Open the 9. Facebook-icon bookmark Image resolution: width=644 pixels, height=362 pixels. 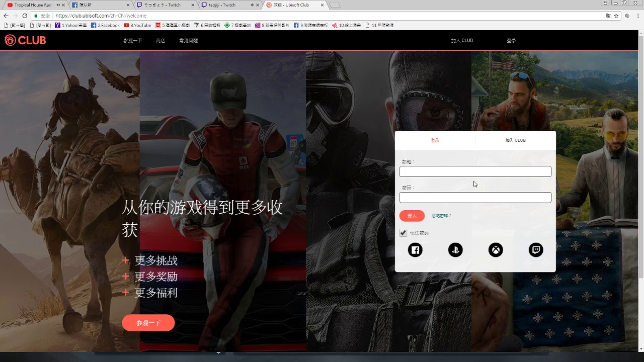tap(310, 25)
